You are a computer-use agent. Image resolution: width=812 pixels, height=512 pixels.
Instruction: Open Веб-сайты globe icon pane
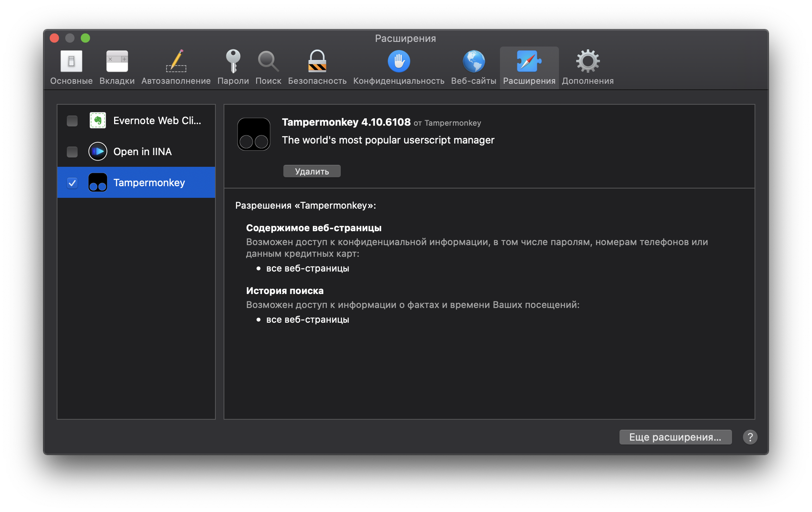point(474,62)
